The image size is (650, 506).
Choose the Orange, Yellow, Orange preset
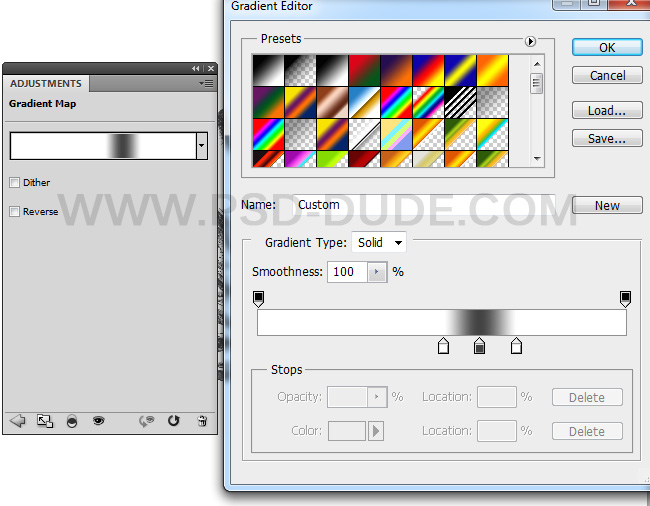click(492, 70)
